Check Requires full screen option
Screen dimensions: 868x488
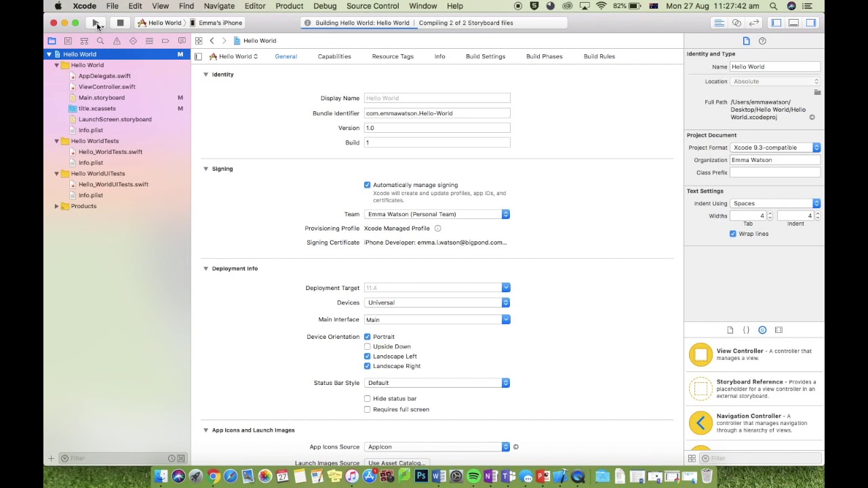pos(368,409)
